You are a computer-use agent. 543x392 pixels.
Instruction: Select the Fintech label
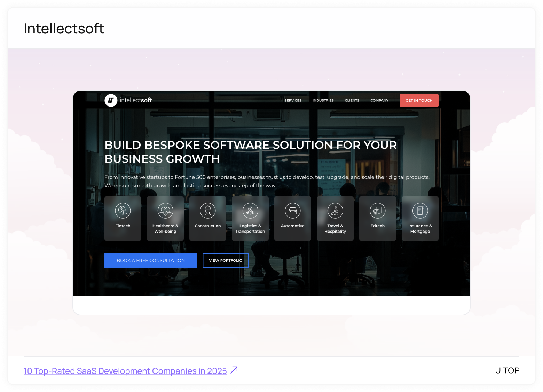coord(123,226)
